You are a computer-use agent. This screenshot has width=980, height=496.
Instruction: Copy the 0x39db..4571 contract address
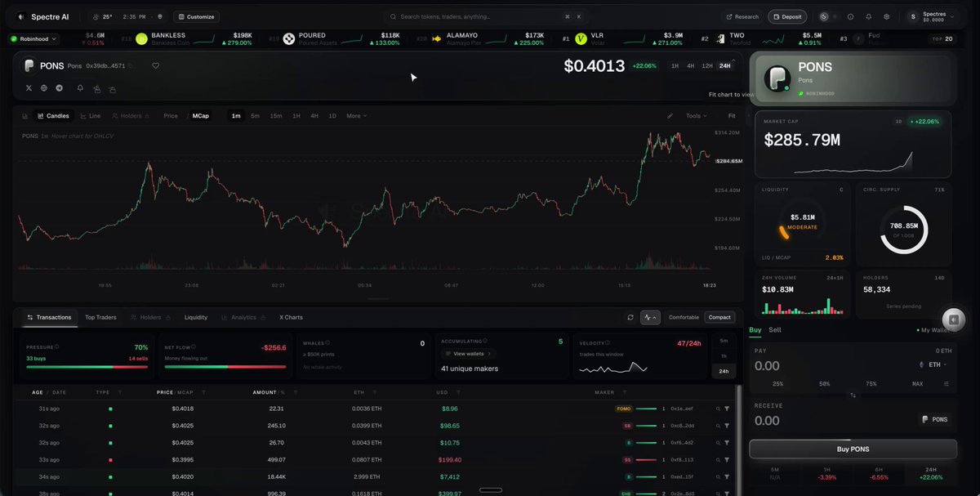pyautogui.click(x=131, y=66)
